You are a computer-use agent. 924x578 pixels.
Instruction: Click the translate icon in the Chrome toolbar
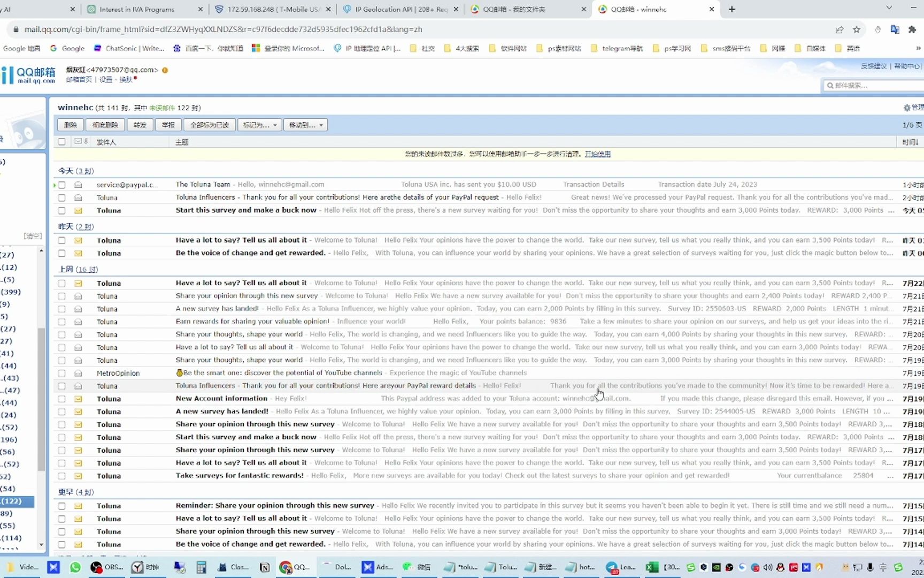point(895,29)
